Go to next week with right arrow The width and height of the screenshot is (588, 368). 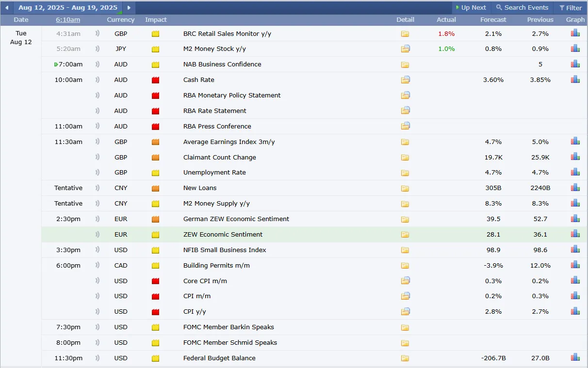(x=129, y=8)
